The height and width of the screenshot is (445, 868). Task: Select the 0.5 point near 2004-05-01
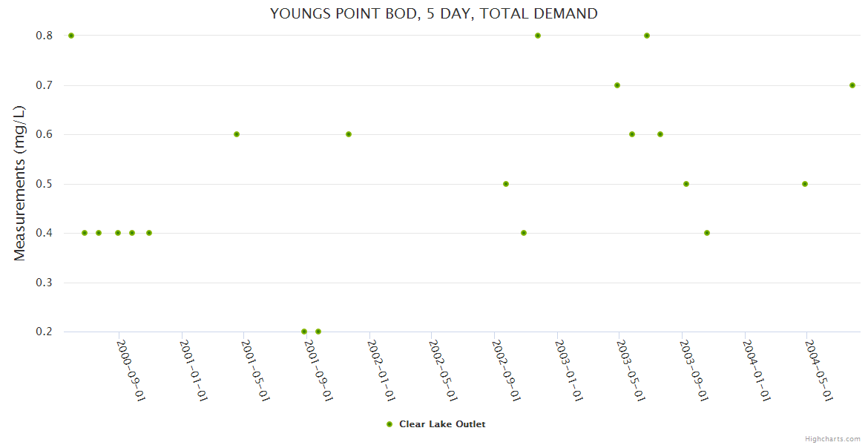pyautogui.click(x=805, y=184)
